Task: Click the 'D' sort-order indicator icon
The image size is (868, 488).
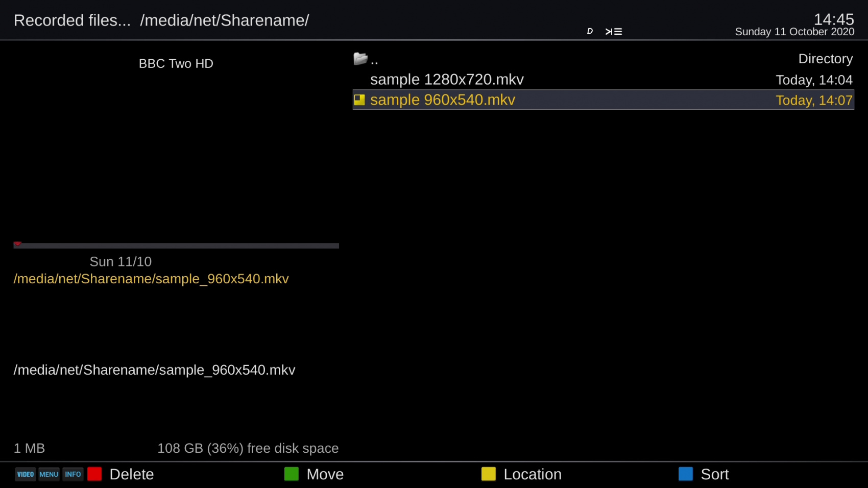Action: point(590,32)
